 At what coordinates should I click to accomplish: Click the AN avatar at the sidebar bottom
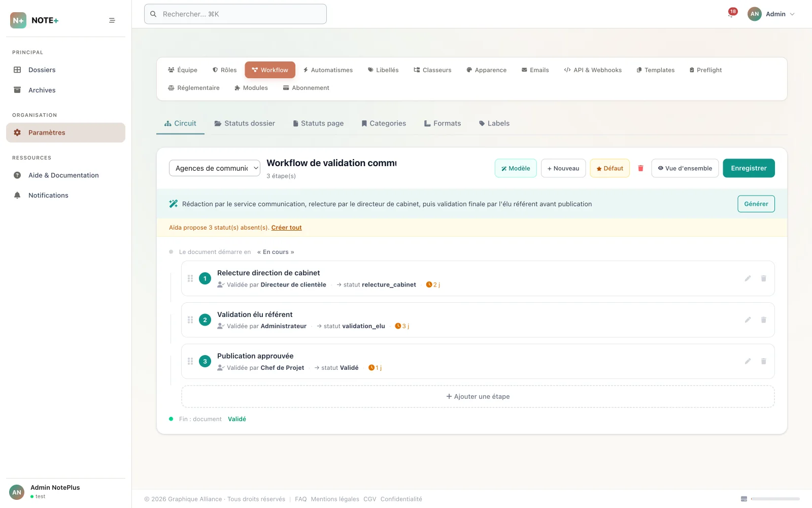17,492
